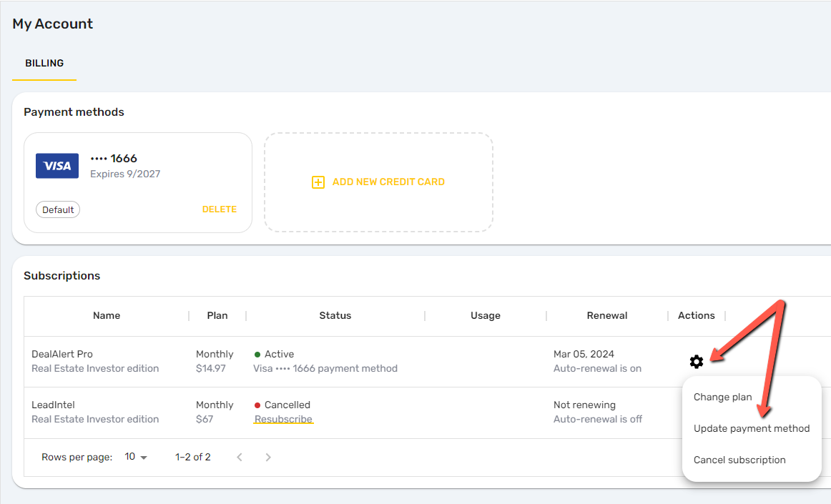Choose Update payment method option
Viewport: 831px width, 504px height.
point(752,428)
